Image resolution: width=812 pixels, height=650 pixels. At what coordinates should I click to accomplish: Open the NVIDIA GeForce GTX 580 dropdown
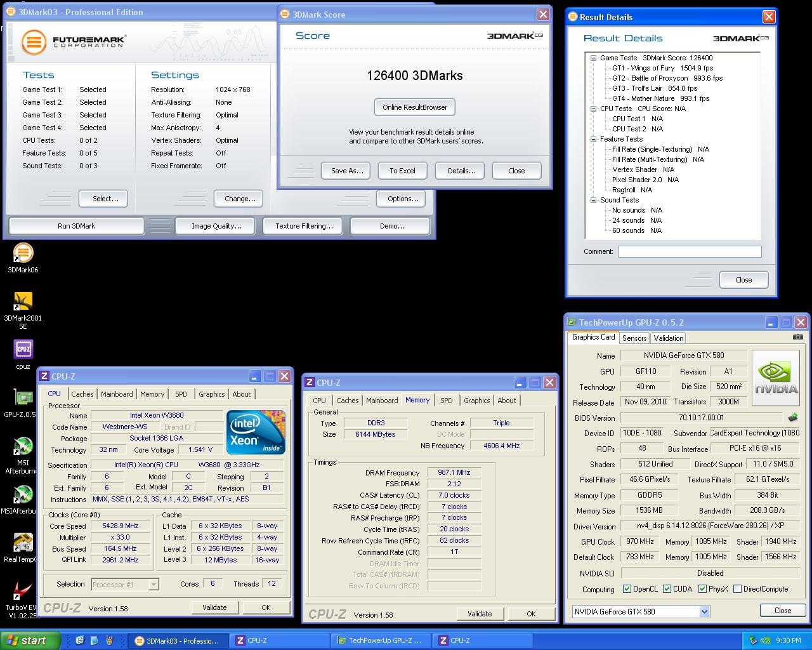point(704,611)
